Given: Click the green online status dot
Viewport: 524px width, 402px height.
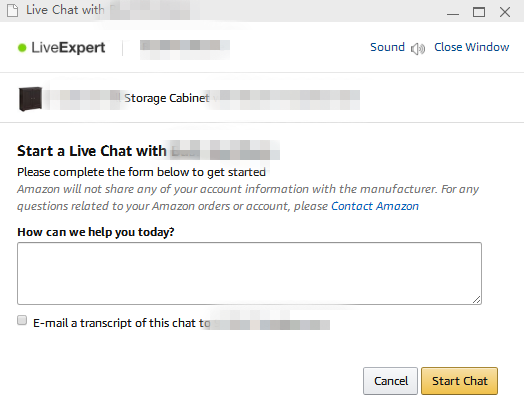Looking at the screenshot, I should tap(22, 48).
